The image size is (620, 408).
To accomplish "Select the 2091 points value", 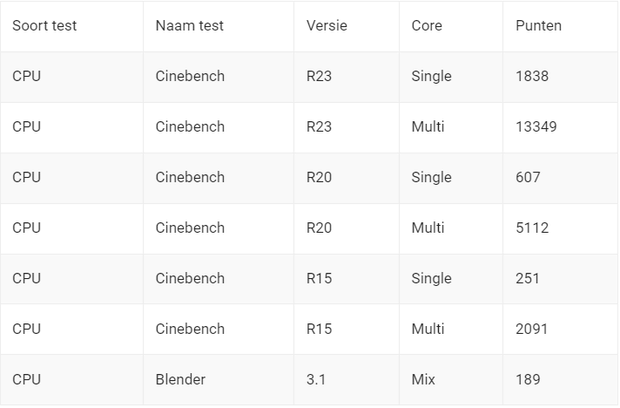I will (x=532, y=329).
